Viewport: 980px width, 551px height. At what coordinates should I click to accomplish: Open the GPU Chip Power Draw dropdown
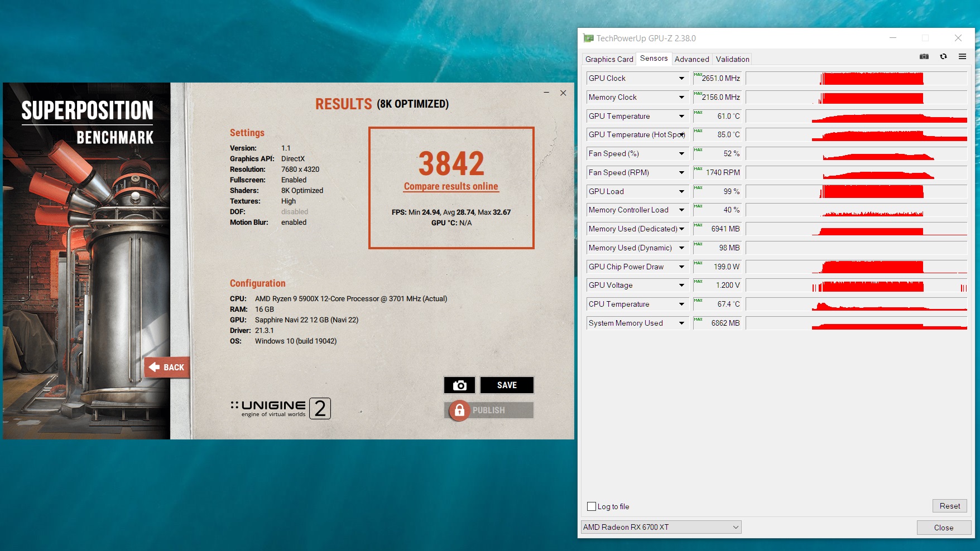681,267
